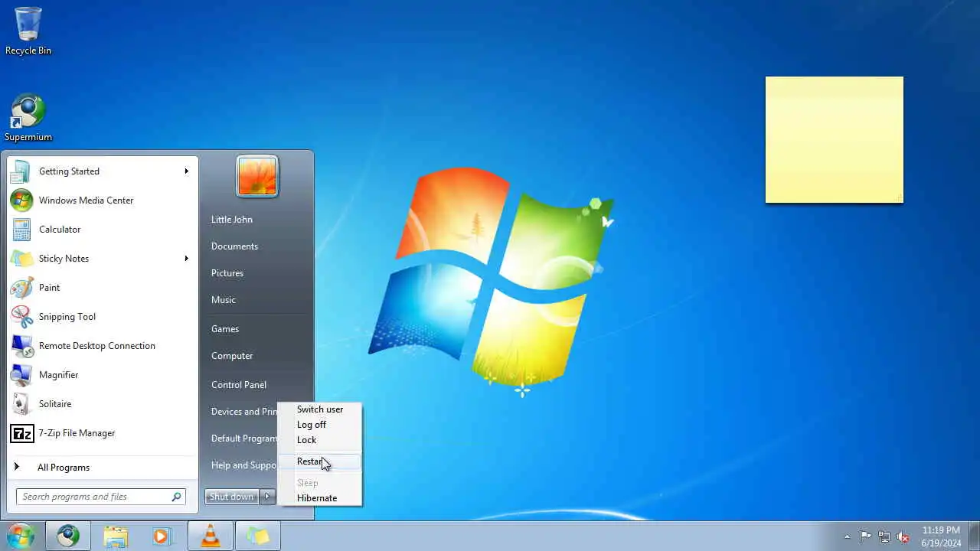The width and height of the screenshot is (980, 551).
Task: Switch to Sticky Notes taskbar button
Action: pos(258,536)
